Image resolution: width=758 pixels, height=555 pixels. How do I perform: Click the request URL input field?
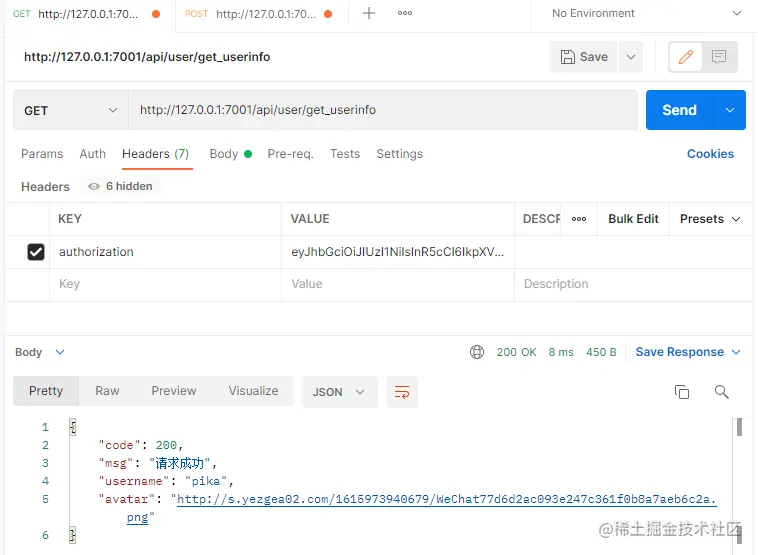coord(383,110)
